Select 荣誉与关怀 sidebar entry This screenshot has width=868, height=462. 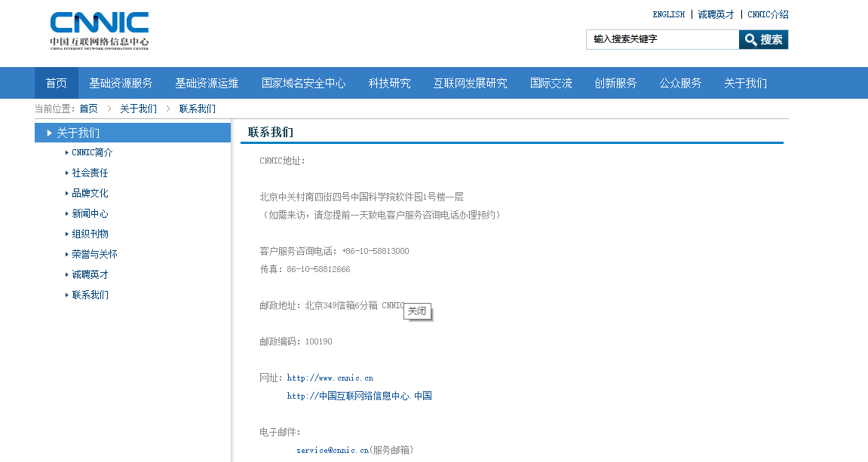click(x=94, y=254)
